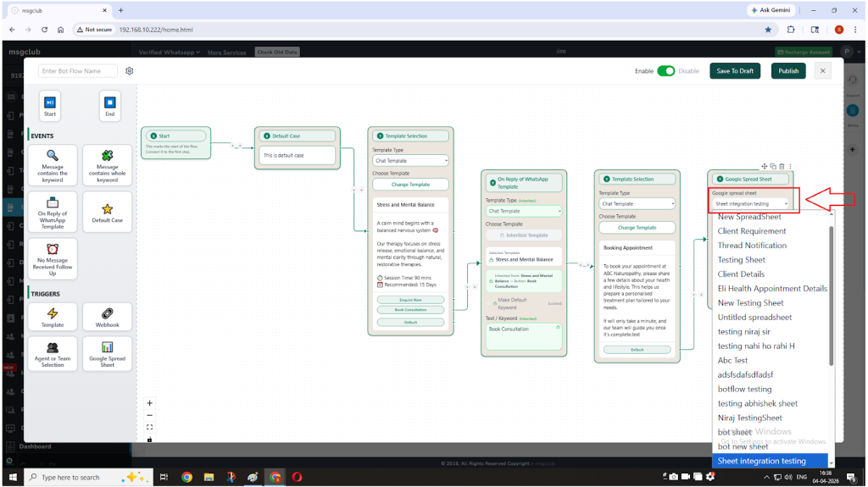Expand Template Type dropdown in first Template Selection
The width and height of the screenshot is (868, 487).
(x=410, y=160)
